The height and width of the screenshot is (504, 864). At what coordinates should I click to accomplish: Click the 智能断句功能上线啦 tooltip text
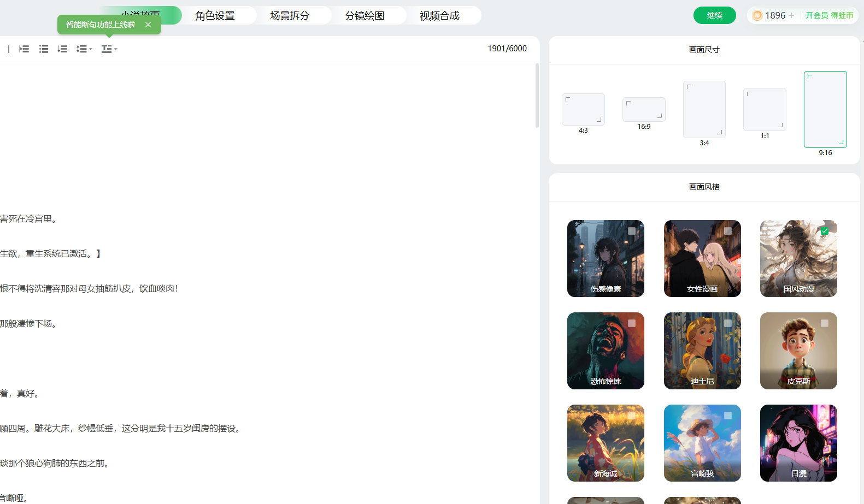101,25
